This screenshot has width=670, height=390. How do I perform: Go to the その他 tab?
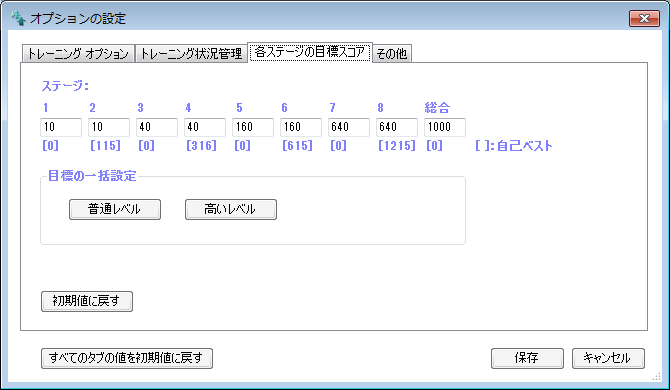coord(392,53)
